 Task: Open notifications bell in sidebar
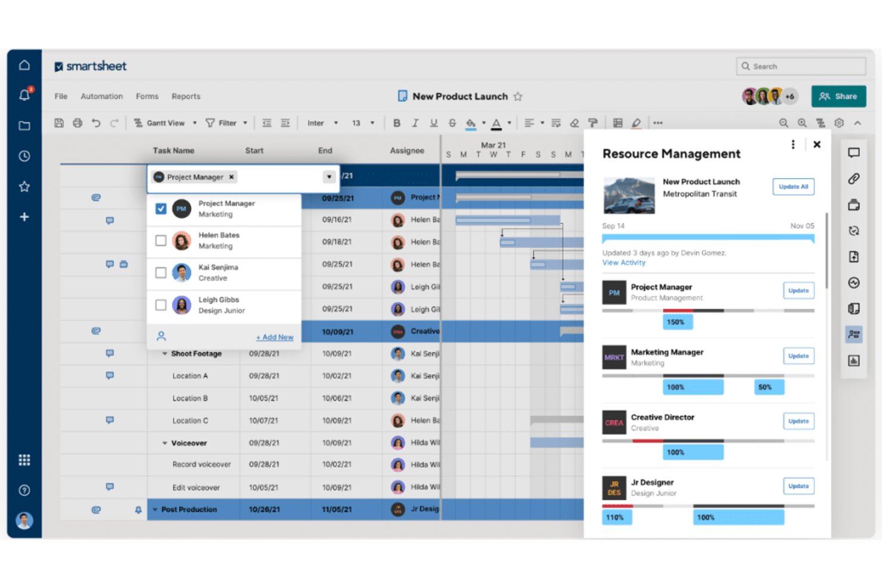tap(24, 95)
